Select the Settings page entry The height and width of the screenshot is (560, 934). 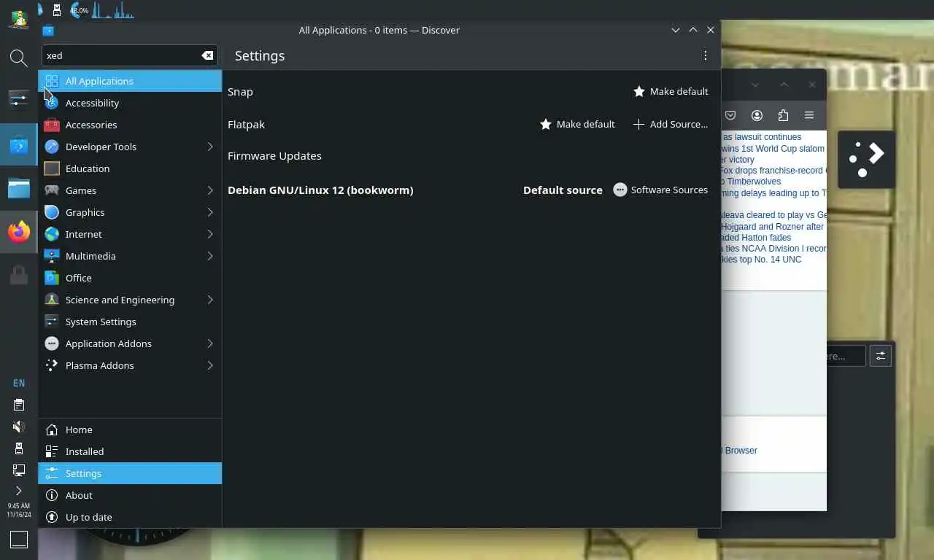click(130, 473)
